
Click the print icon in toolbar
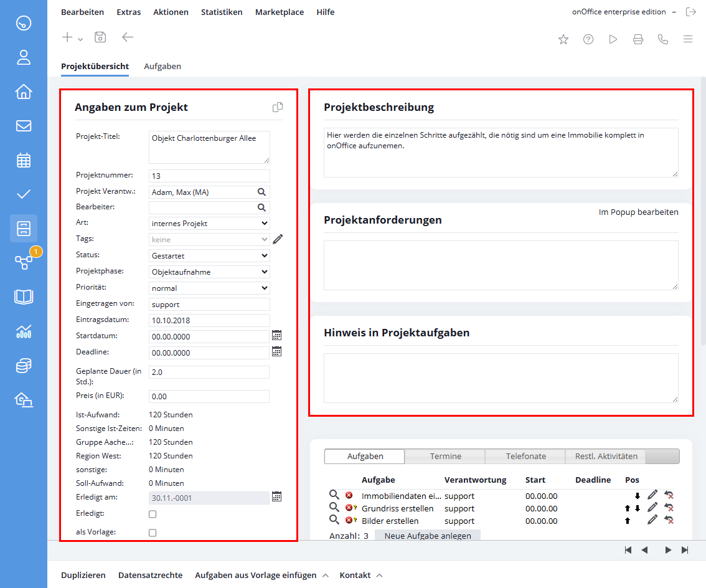(x=638, y=39)
